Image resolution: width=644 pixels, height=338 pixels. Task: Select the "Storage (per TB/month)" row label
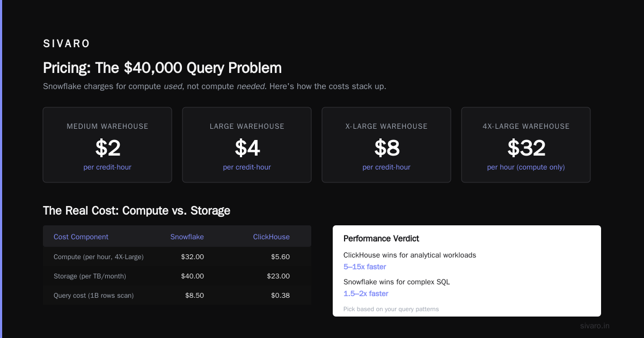click(x=90, y=276)
